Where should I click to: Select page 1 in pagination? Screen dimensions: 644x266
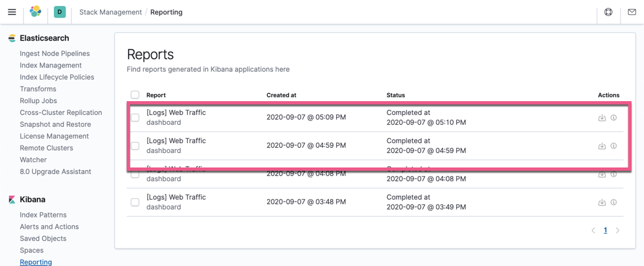pyautogui.click(x=605, y=231)
